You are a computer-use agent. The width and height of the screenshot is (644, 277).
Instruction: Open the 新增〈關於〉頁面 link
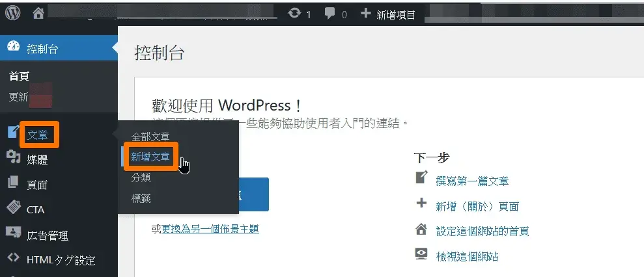point(477,206)
